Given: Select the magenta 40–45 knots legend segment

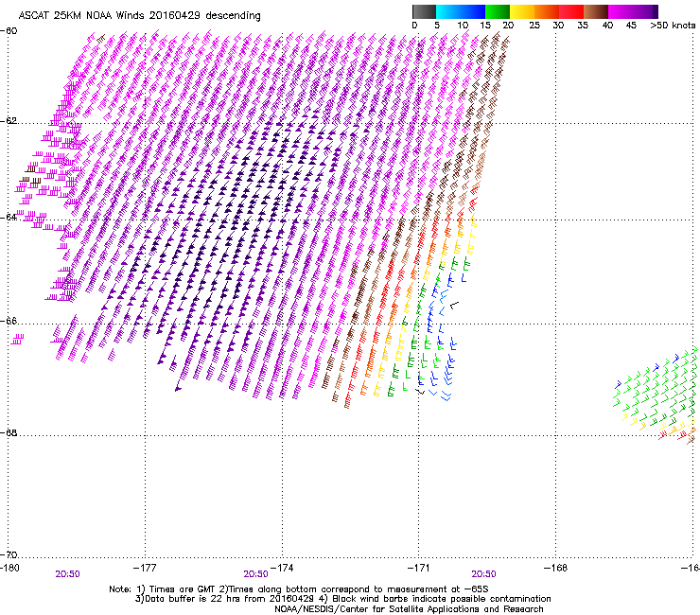Looking at the screenshot, I should (621, 11).
